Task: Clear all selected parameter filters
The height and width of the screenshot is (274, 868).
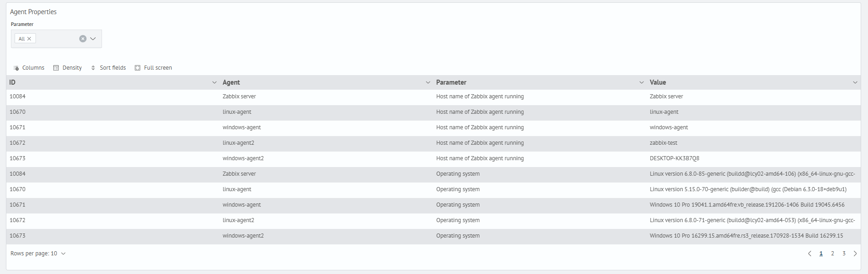Action: point(83,39)
